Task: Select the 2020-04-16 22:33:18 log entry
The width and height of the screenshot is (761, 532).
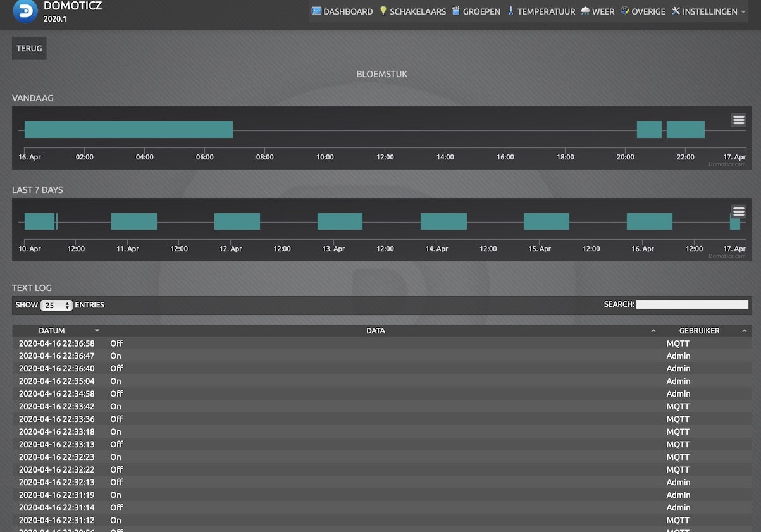Action: point(381,431)
